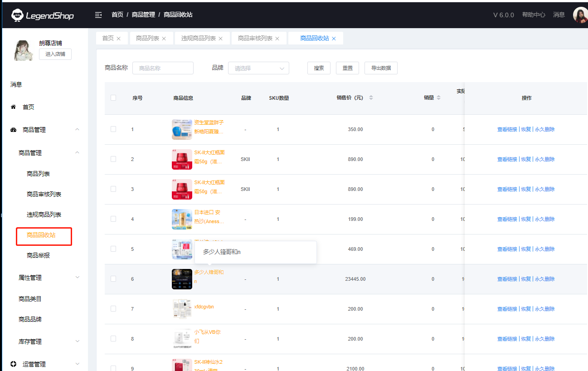The image size is (588, 371).
Task: Open the 品牌 brand dropdown
Action: [x=258, y=68]
